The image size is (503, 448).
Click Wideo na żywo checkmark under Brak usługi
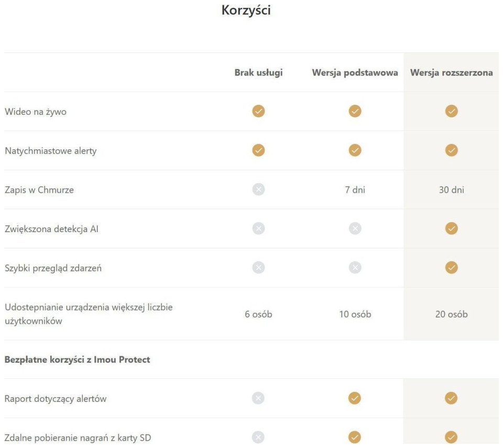(258, 111)
